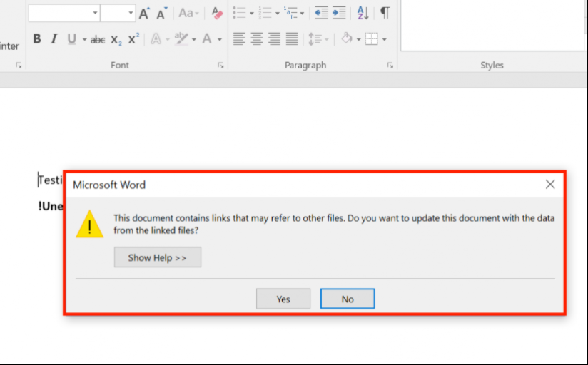
Task: Open Paragraph dialog launcher
Action: [x=390, y=66]
